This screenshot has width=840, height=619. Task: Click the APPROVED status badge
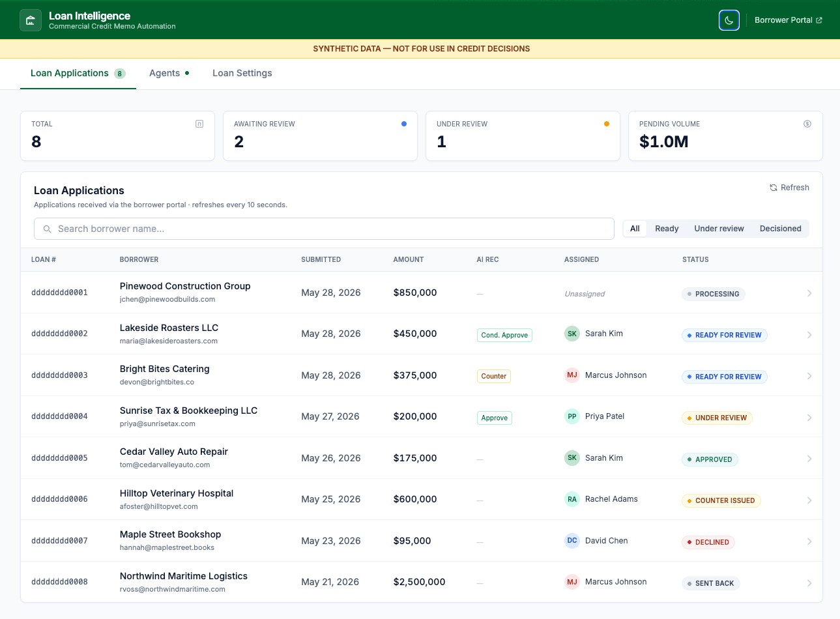710,459
